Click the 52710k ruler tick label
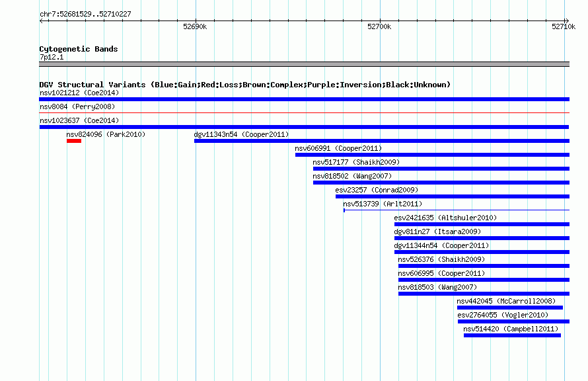This screenshot has width=588, height=381. tap(564, 26)
